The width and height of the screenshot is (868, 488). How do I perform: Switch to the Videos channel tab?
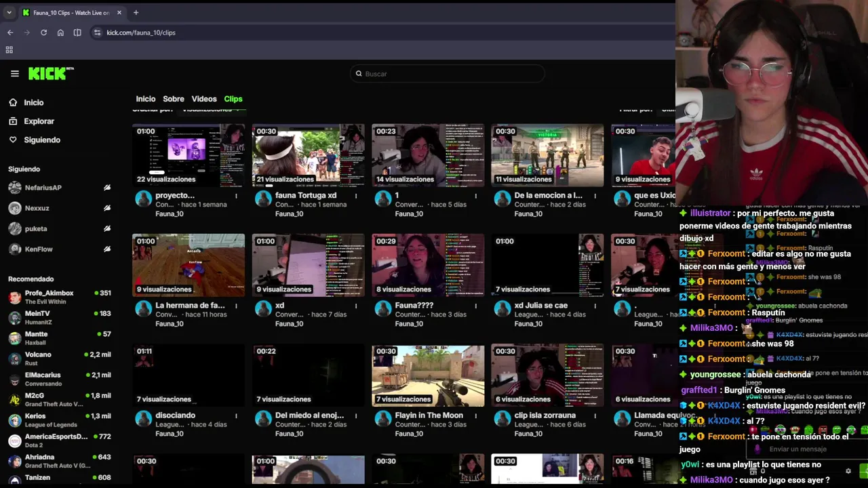[204, 99]
